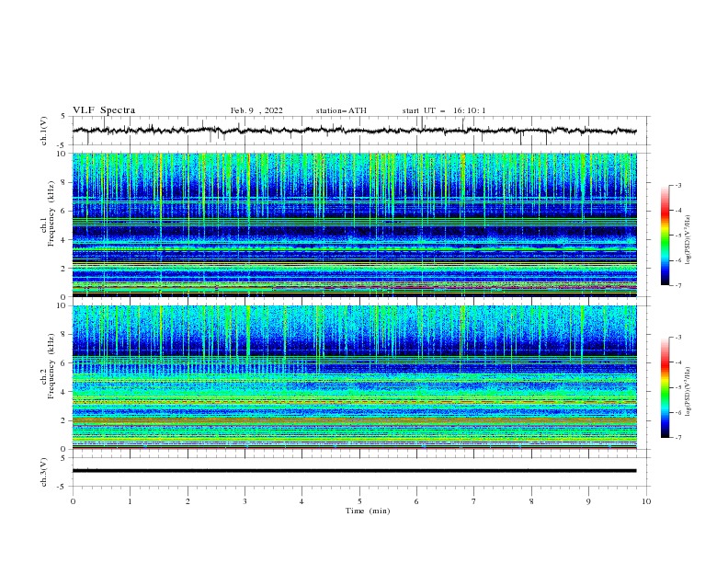Click the ch.1 spectrogram panel
Image resolution: width=728 pixels, height=563 pixels.
pyautogui.click(x=354, y=224)
